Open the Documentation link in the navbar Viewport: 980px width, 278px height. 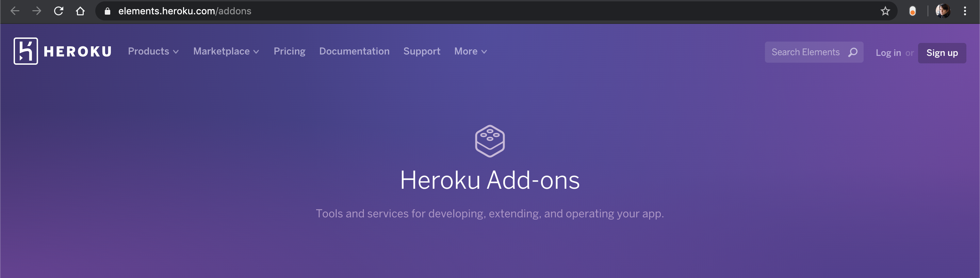click(x=354, y=51)
